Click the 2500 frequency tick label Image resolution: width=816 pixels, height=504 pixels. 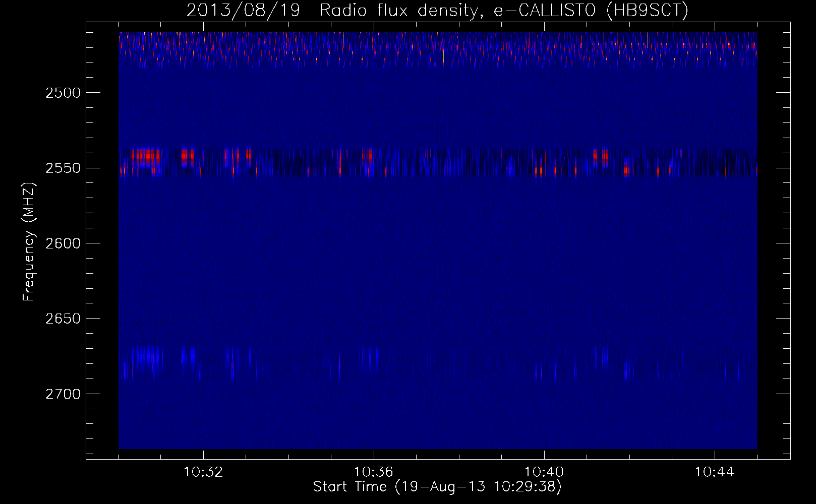[63, 93]
